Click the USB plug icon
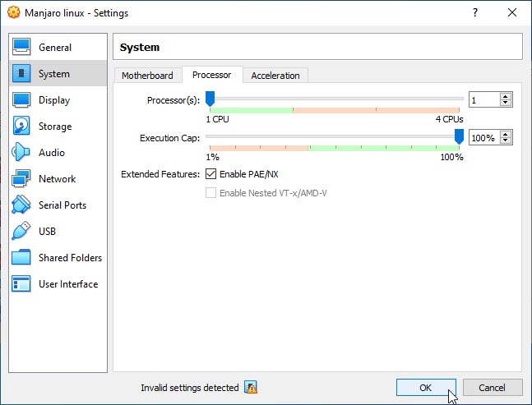 [21, 231]
